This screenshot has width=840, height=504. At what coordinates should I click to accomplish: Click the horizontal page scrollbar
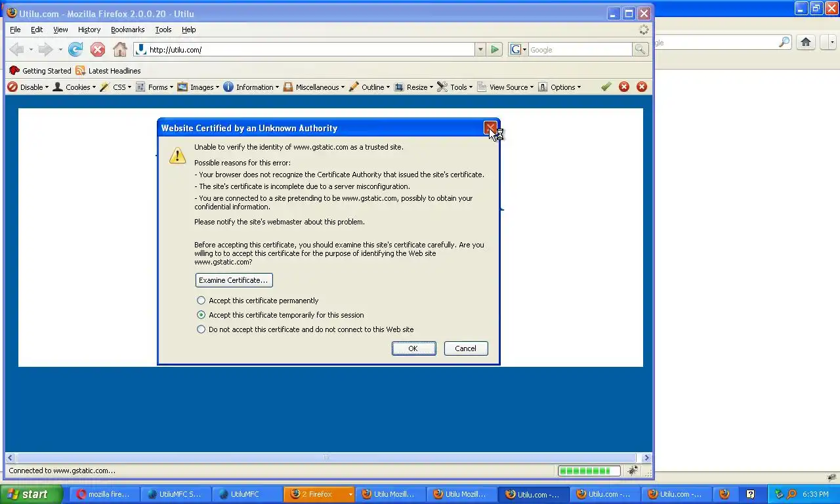pyautogui.click(x=325, y=457)
